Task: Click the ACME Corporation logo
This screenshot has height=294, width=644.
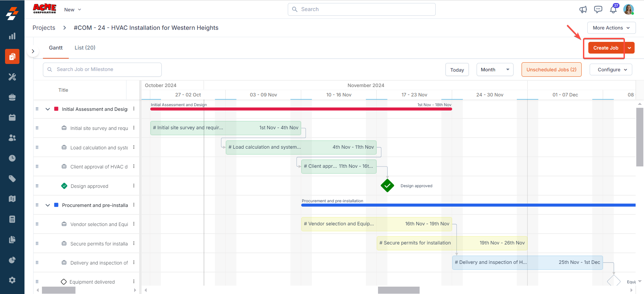Action: 45,9
